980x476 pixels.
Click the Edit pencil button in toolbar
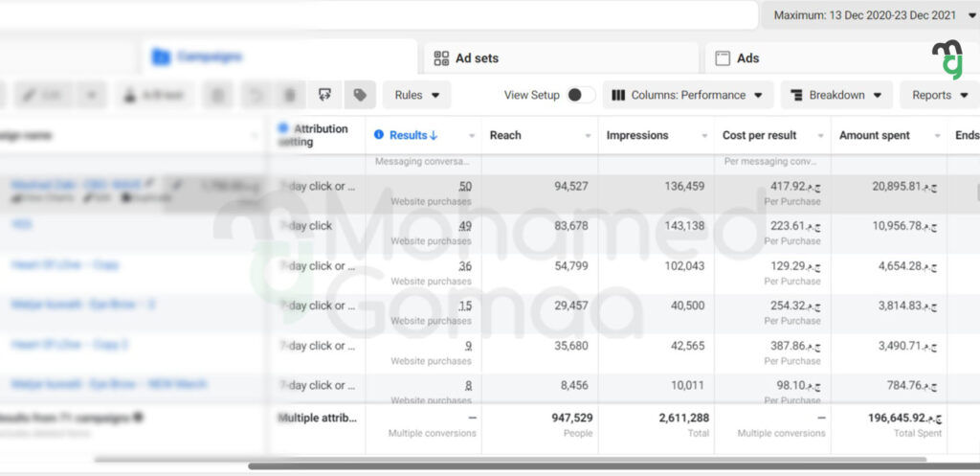[x=41, y=95]
